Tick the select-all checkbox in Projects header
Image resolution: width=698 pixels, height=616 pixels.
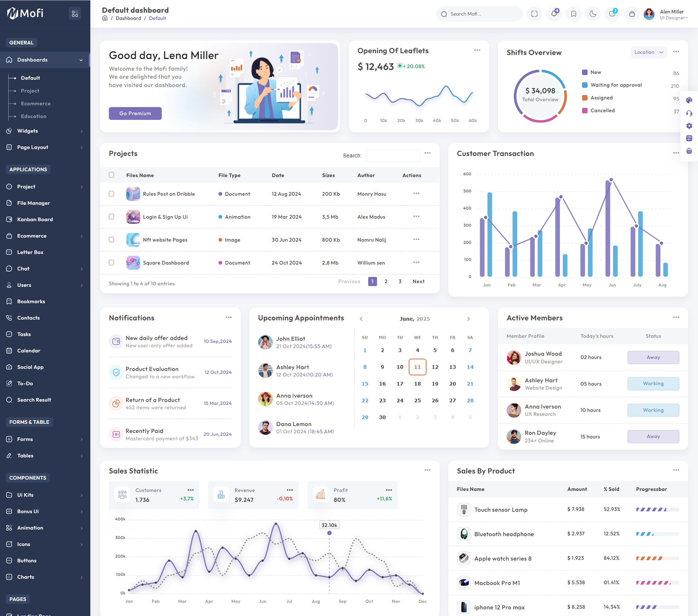[111, 175]
